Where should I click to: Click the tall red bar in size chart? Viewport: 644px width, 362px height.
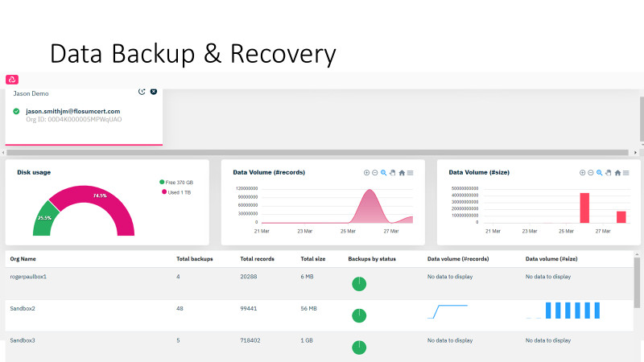point(584,208)
